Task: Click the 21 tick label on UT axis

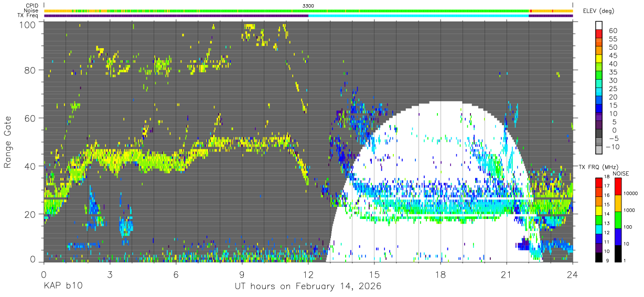Action: click(x=507, y=274)
